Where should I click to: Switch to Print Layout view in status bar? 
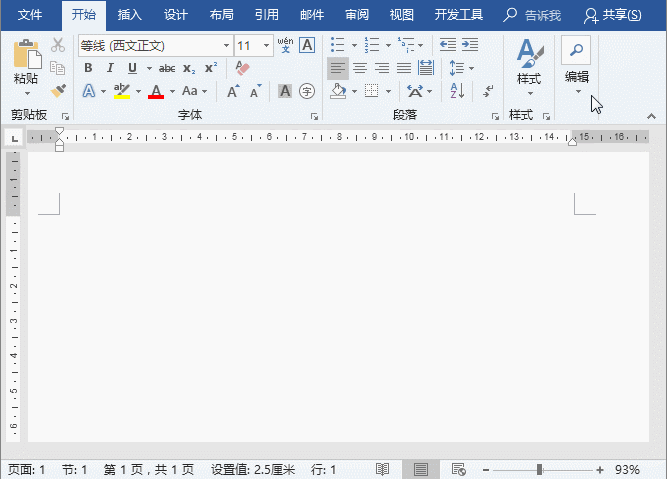(420, 469)
